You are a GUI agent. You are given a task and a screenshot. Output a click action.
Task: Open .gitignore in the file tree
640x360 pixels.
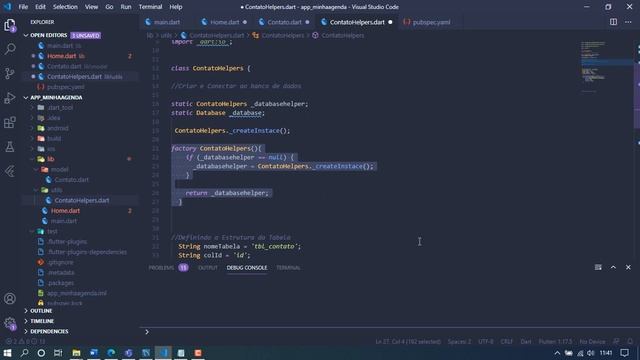(x=60, y=262)
